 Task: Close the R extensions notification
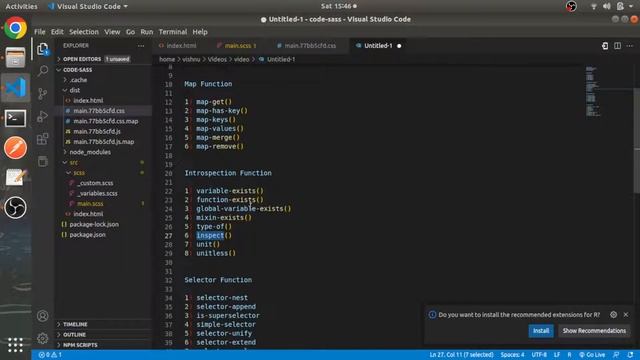pos(626,315)
